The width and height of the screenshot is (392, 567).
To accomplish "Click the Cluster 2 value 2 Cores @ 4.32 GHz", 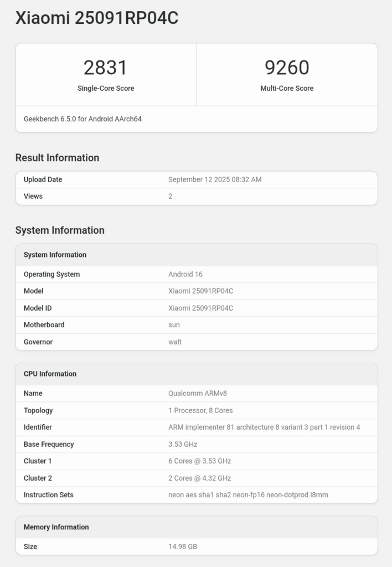I will 199,478.
